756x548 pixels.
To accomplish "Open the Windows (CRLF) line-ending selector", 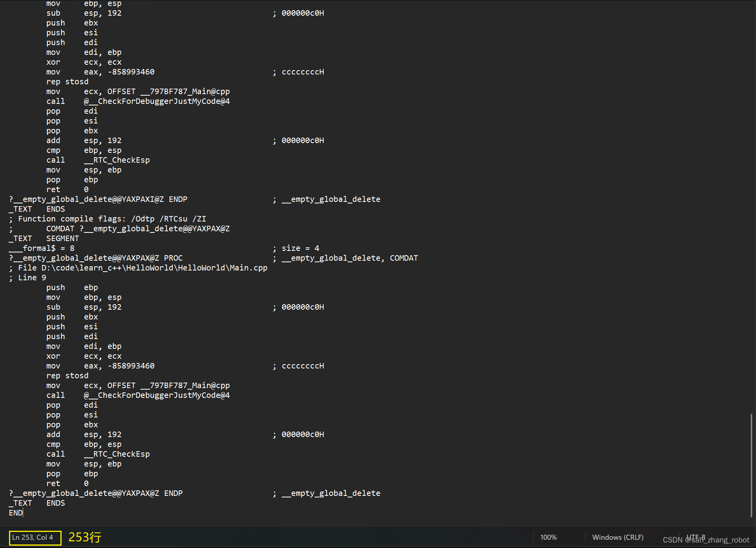I will coord(618,537).
